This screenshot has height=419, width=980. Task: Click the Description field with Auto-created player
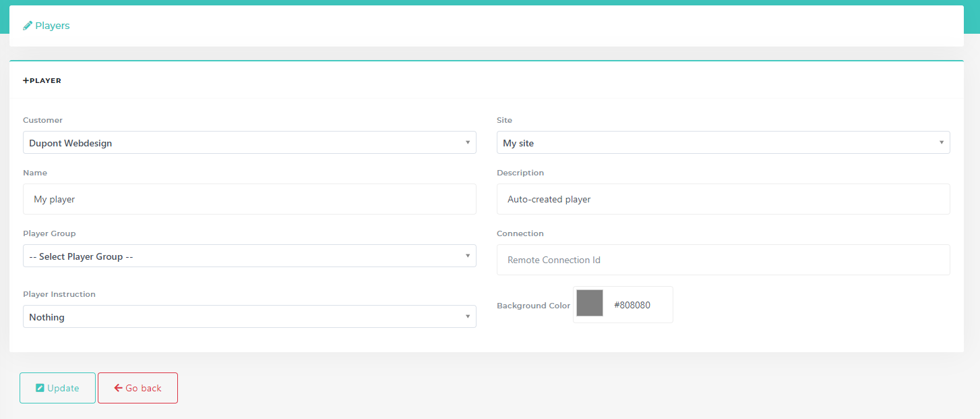[723, 199]
